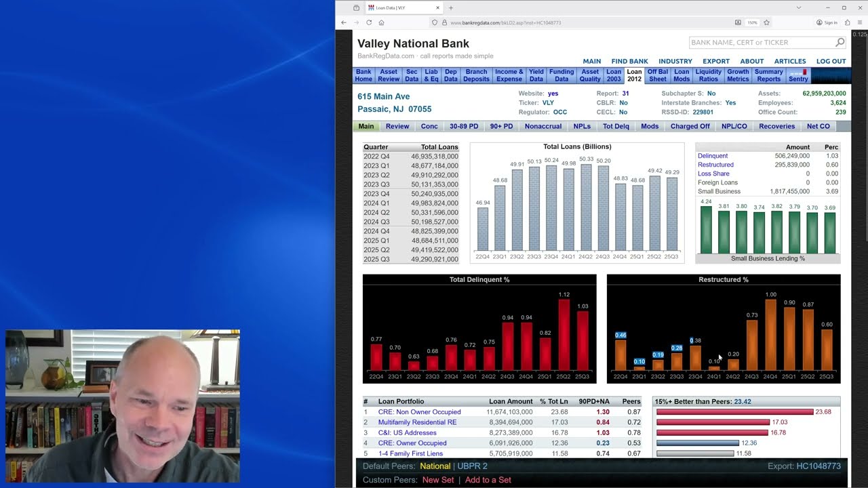Open the Sentry tab
Image resolution: width=868 pixels, height=488 pixels.
(x=798, y=75)
